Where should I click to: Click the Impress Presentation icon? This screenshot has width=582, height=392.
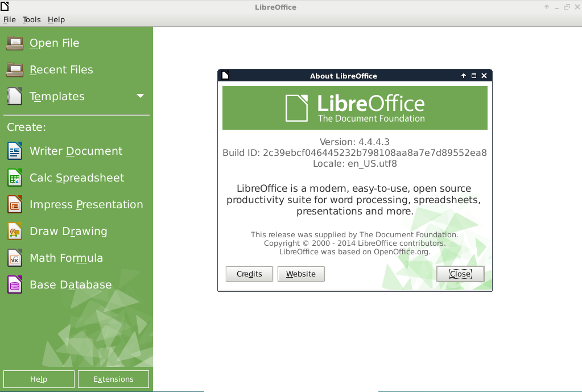[15, 204]
